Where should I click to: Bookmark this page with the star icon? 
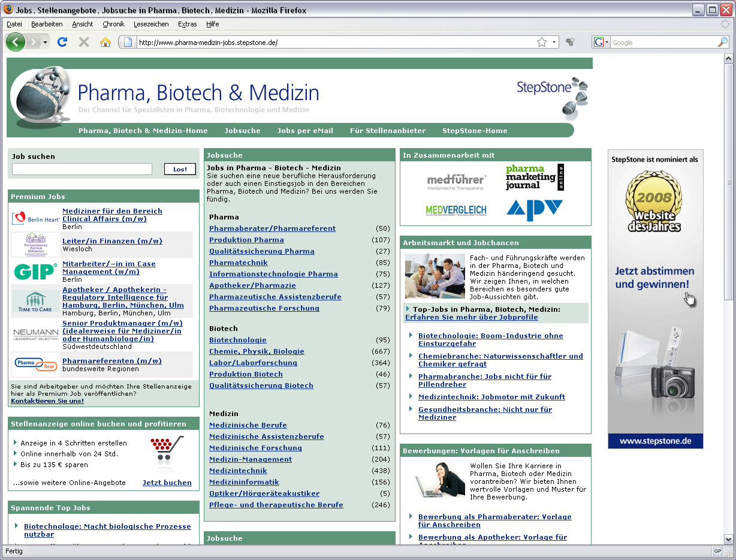tap(542, 43)
